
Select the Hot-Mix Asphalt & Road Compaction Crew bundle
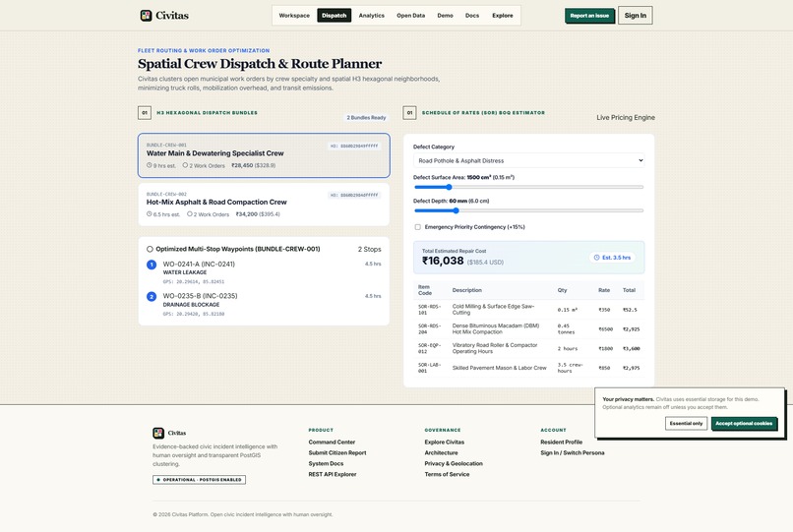pos(264,205)
